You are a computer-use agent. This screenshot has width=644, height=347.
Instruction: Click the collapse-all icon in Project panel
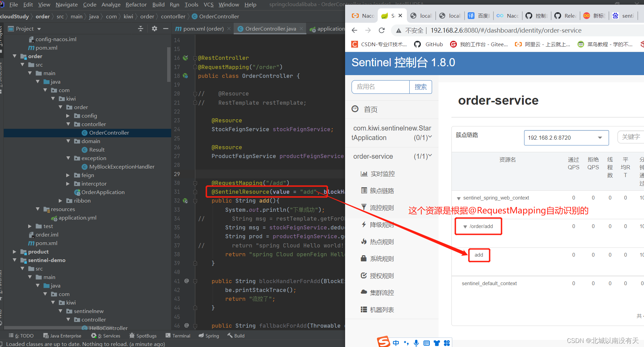(x=141, y=29)
